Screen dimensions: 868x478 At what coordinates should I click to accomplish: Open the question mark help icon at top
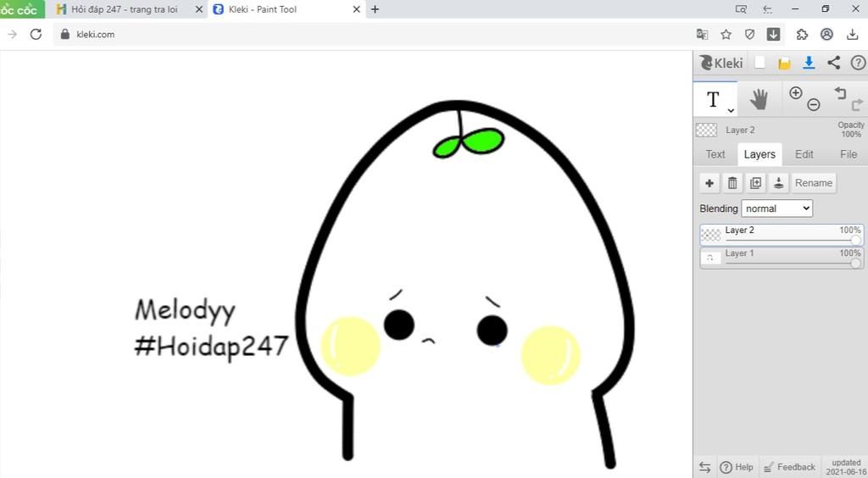(x=858, y=63)
